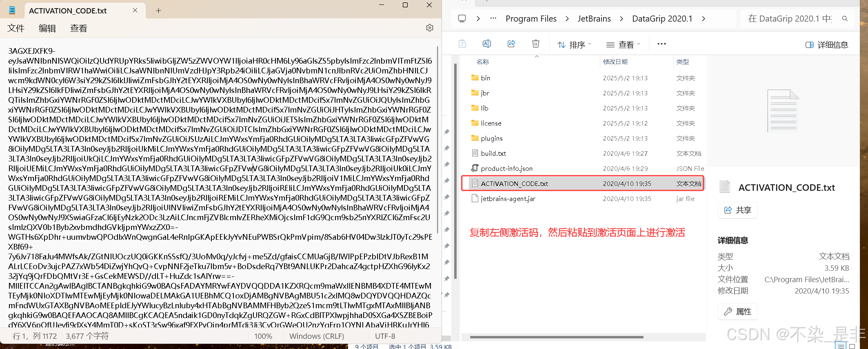Screen dimensions: 868x349
Task: Click the horizontal scrollbar under the file list
Action: (557, 337)
